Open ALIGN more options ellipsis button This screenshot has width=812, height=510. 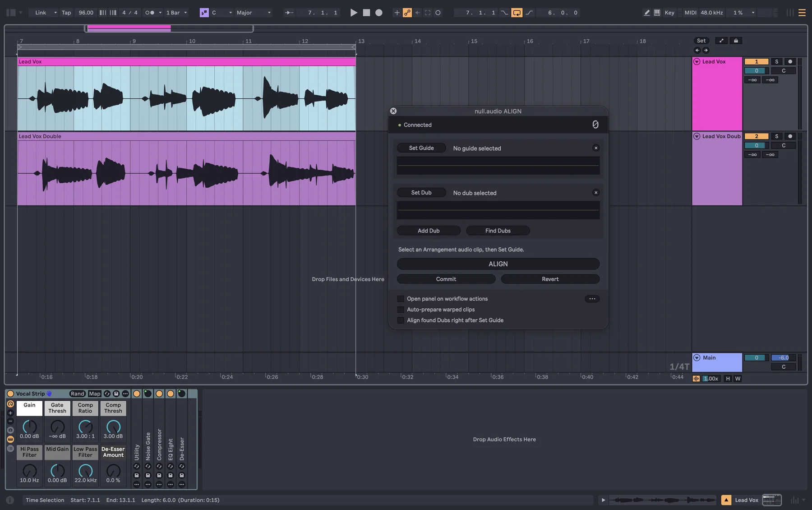(592, 299)
